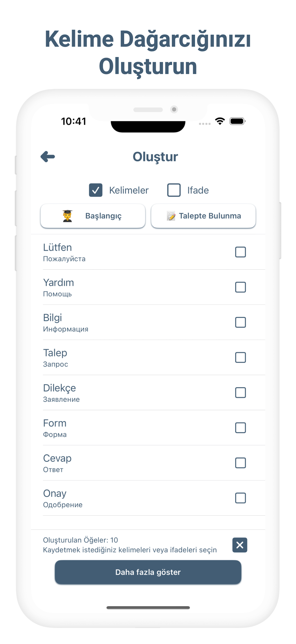Open the Talepte Bulunma topic selector
Image resolution: width=296 pixels, height=644 pixels.
click(203, 216)
